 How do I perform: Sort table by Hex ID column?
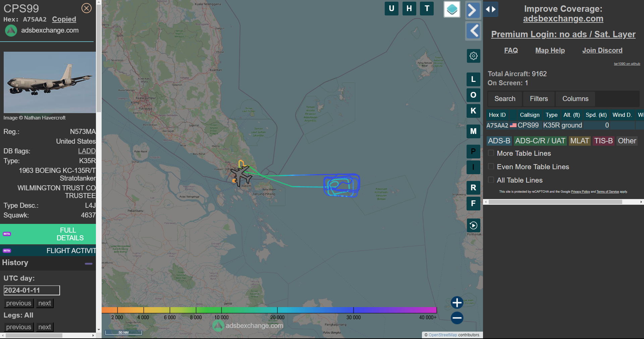(x=497, y=115)
